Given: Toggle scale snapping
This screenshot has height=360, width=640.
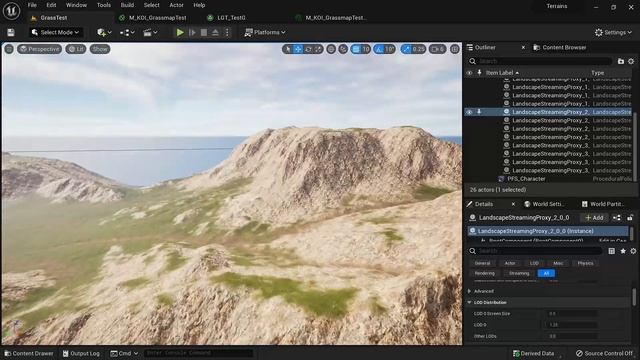Looking at the screenshot, I should point(406,49).
